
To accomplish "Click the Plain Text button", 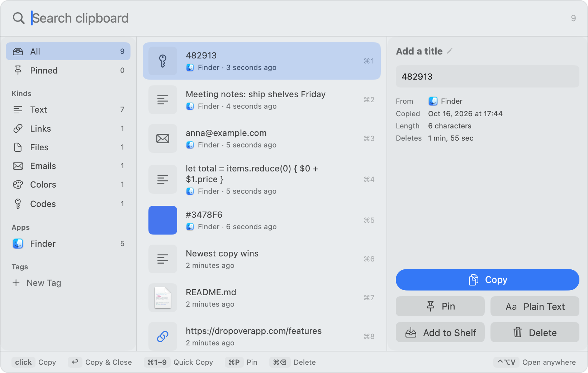I will pyautogui.click(x=535, y=306).
